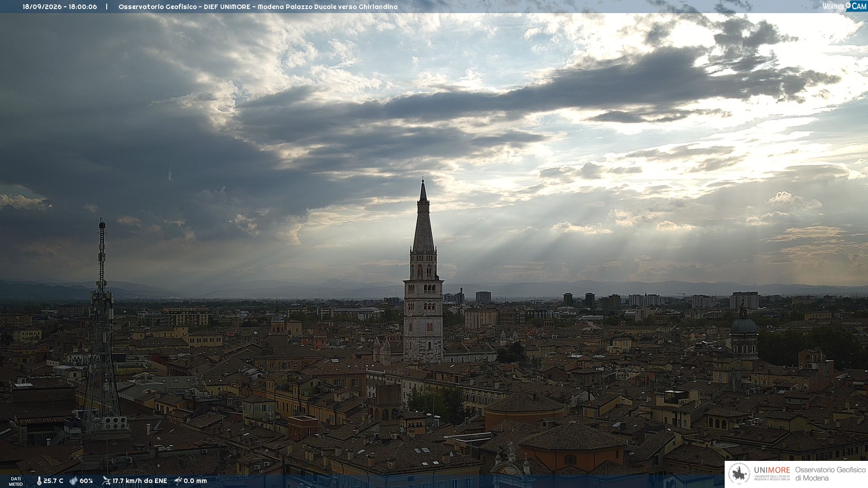This screenshot has width=868, height=488.
Task: Click the 60% humidity value
Action: (x=86, y=481)
